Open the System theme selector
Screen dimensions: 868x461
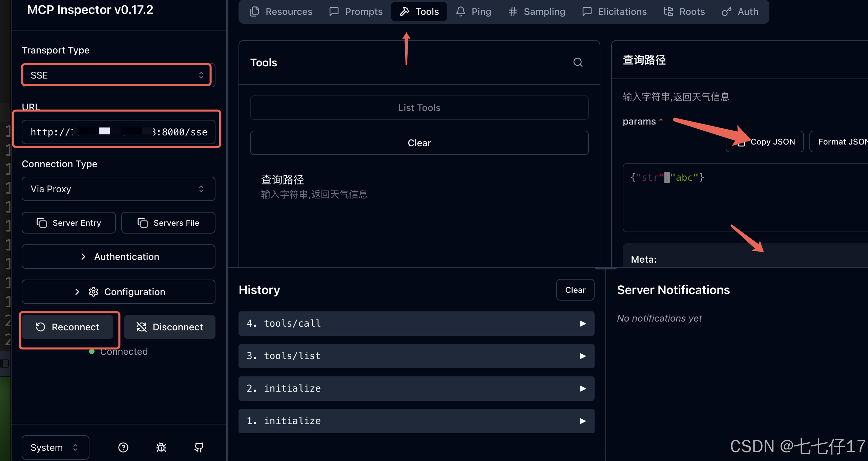click(x=55, y=447)
